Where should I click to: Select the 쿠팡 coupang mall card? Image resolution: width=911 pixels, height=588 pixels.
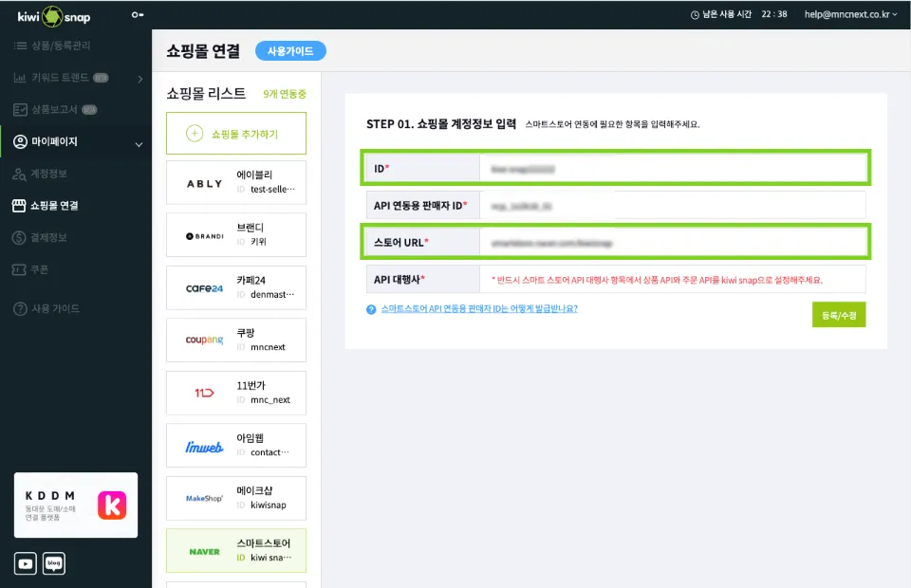click(236, 340)
